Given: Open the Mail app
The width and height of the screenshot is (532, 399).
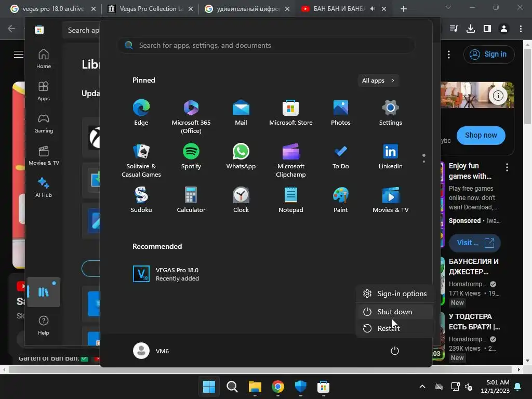Looking at the screenshot, I should (x=241, y=113).
